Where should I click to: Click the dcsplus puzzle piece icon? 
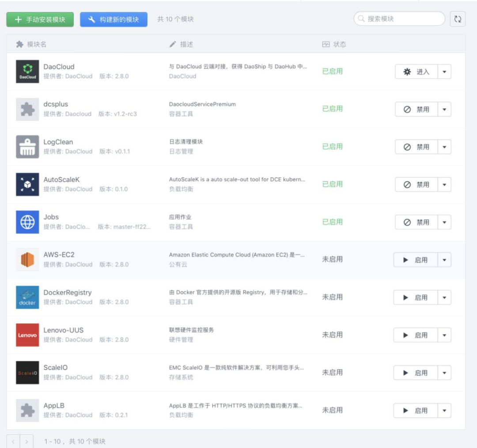pyautogui.click(x=27, y=109)
